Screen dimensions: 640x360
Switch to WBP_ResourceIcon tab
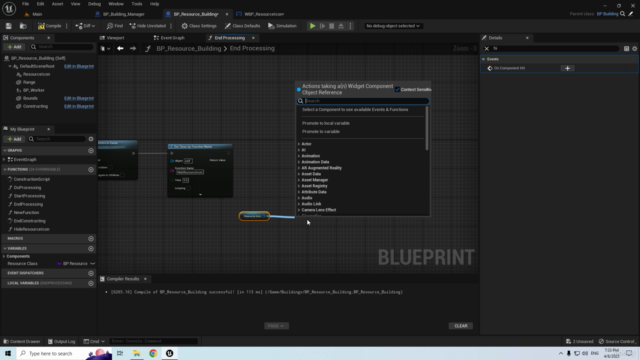(264, 14)
